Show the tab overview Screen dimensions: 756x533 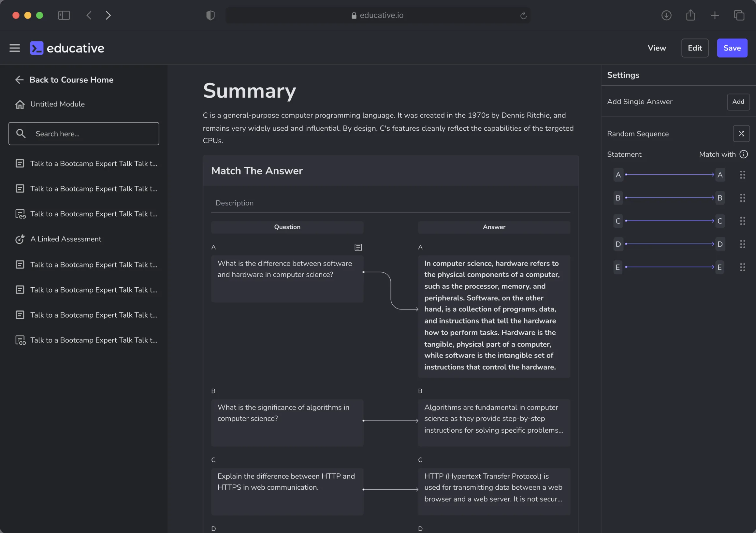point(739,15)
